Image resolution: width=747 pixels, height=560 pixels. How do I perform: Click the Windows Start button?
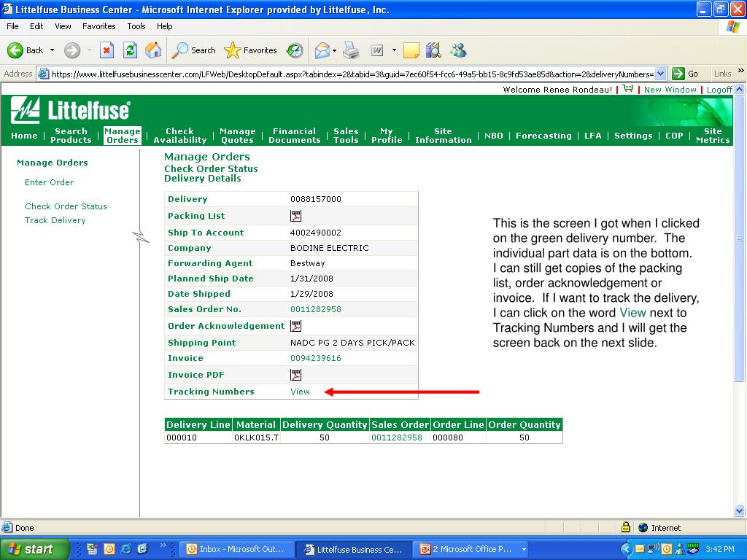[x=34, y=549]
